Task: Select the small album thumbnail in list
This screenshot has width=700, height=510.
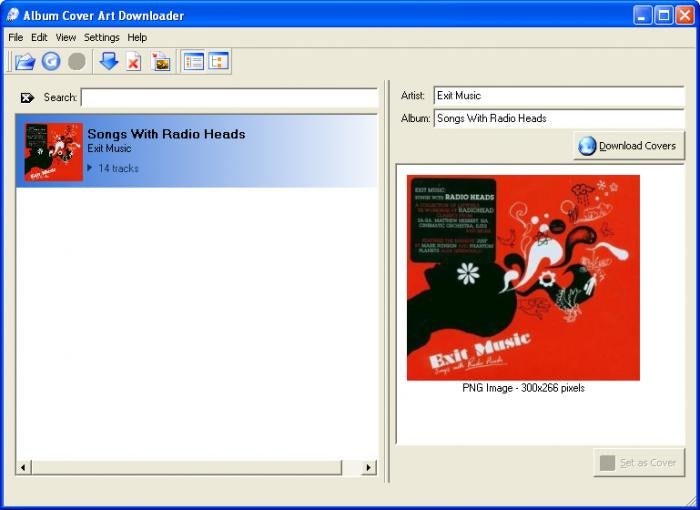Action: tap(54, 152)
